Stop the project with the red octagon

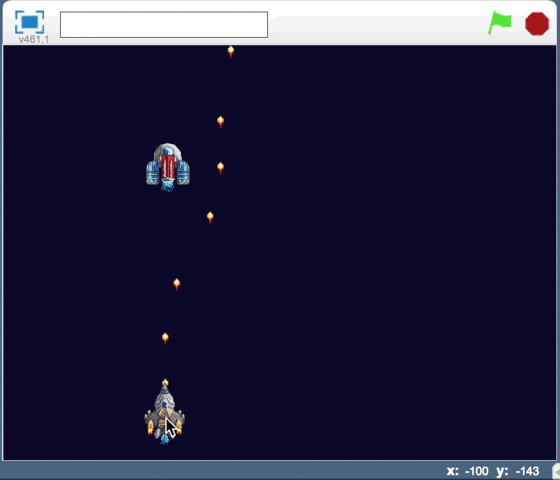[x=537, y=24]
